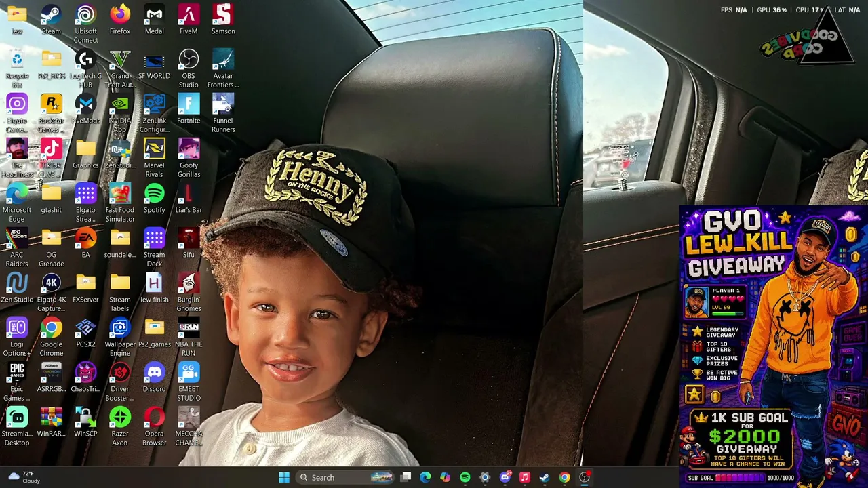
Task: Select the Burglin' Gnomes shortcut
Action: click(x=189, y=293)
